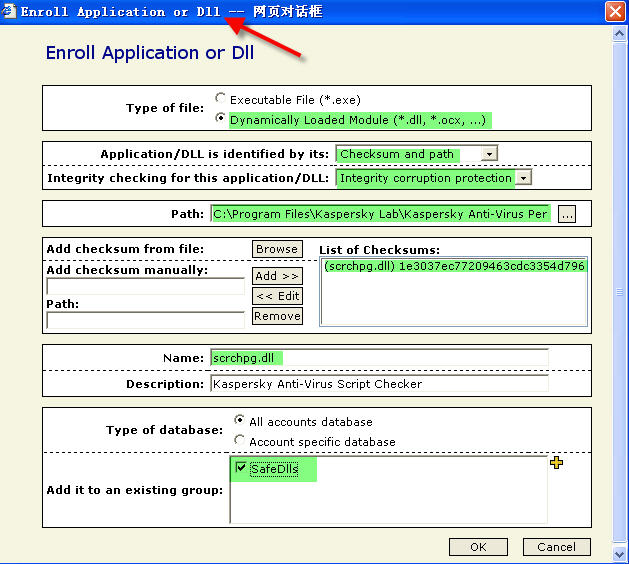
Task: Click the scrollbar down arrow
Action: (x=619, y=554)
